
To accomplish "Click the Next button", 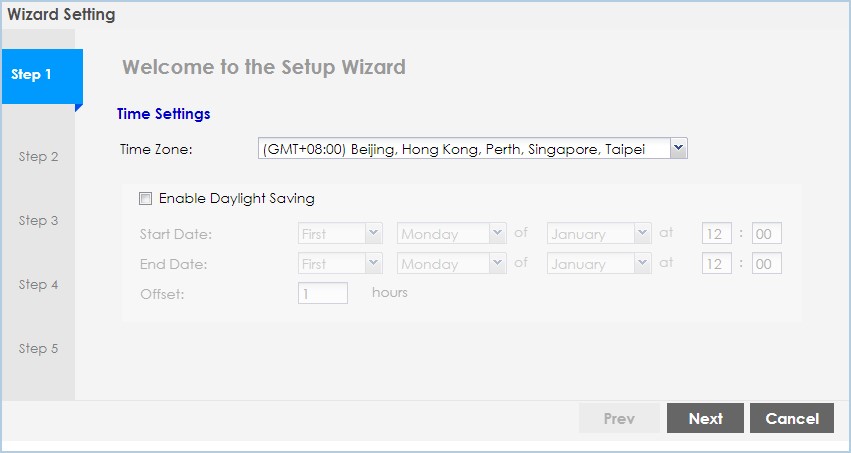I will pos(705,418).
